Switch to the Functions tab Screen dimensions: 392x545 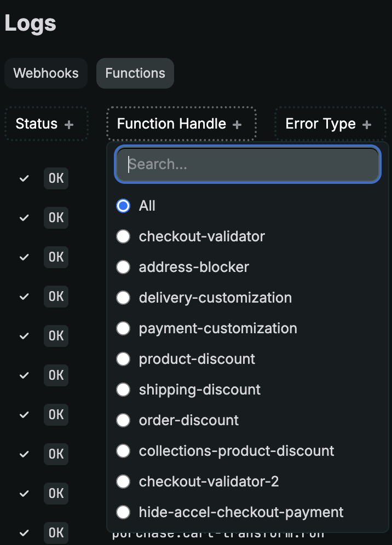pyautogui.click(x=135, y=73)
